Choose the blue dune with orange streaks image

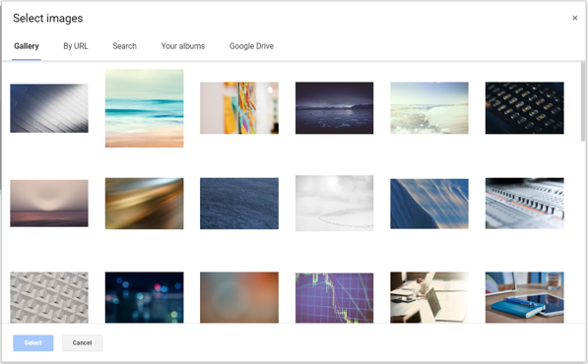tap(429, 204)
